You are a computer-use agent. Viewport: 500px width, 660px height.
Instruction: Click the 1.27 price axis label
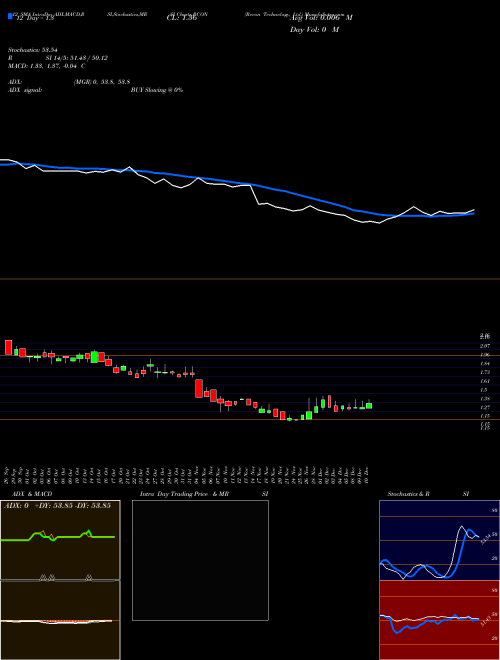(484, 407)
